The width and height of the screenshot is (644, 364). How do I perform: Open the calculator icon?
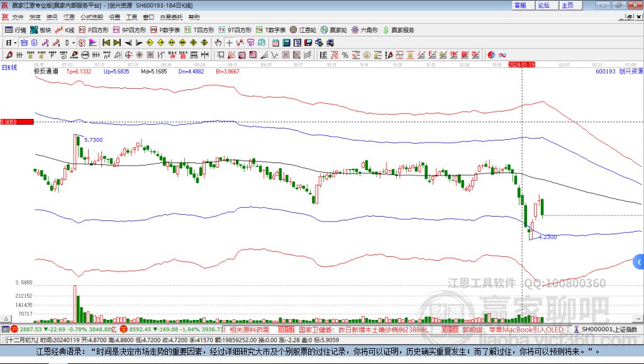[286, 43]
